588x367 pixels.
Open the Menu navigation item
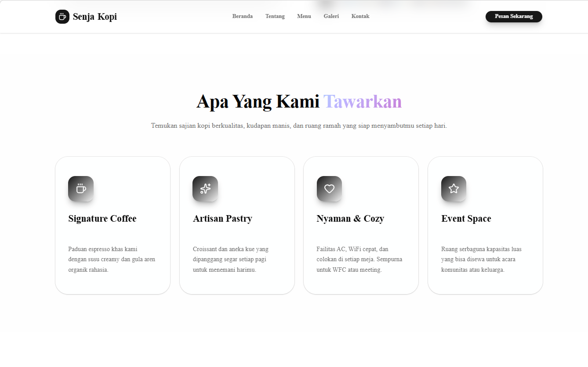coord(304,16)
